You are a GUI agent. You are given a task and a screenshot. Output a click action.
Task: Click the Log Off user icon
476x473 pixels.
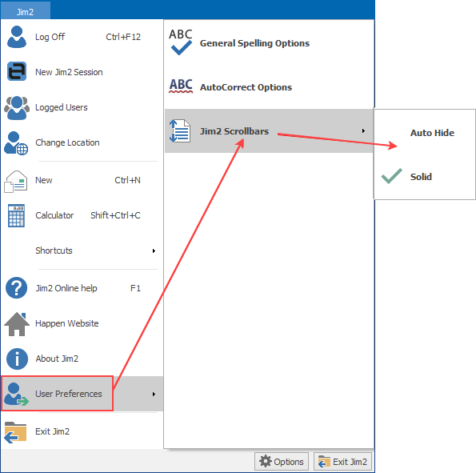pyautogui.click(x=16, y=37)
